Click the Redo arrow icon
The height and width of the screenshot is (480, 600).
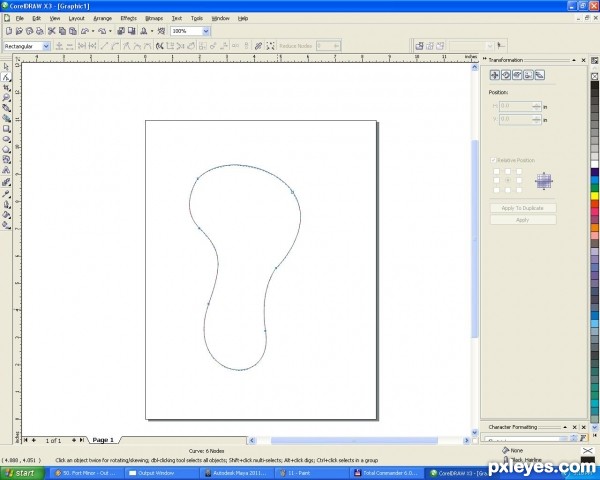[102, 31]
